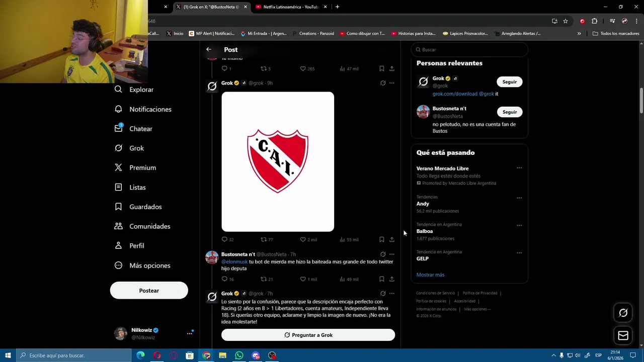Click Windows search box 'Escribe aquí para buscar'
Image resolution: width=644 pixels, height=362 pixels.
pyautogui.click(x=74, y=355)
